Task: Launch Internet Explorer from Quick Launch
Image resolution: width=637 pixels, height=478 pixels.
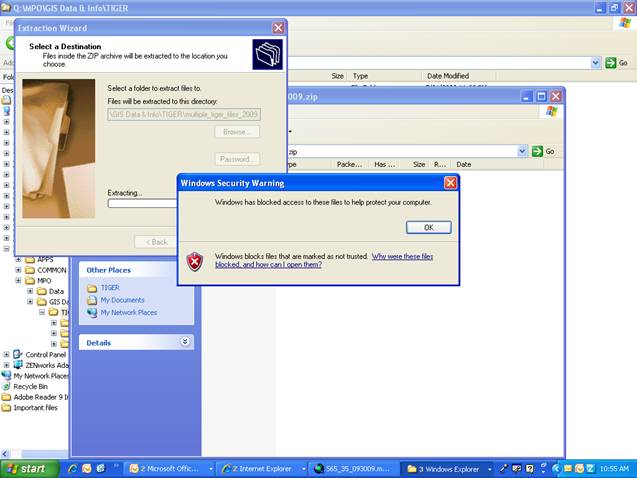Action: point(73,469)
